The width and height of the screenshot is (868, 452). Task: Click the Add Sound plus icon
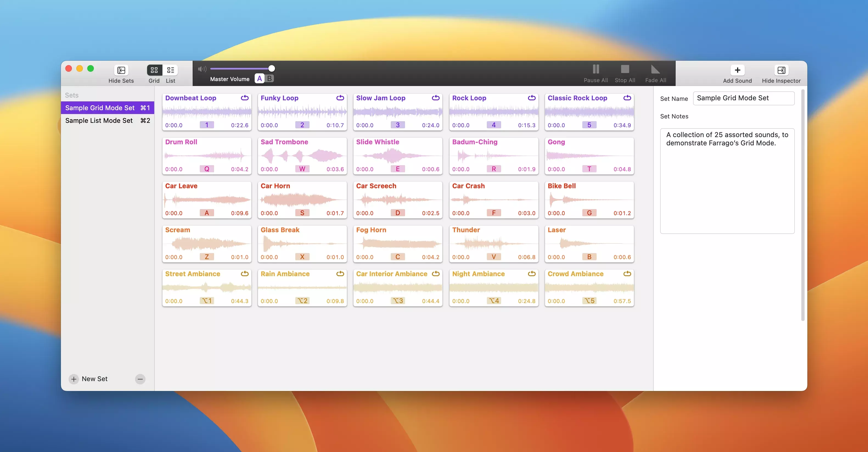737,70
